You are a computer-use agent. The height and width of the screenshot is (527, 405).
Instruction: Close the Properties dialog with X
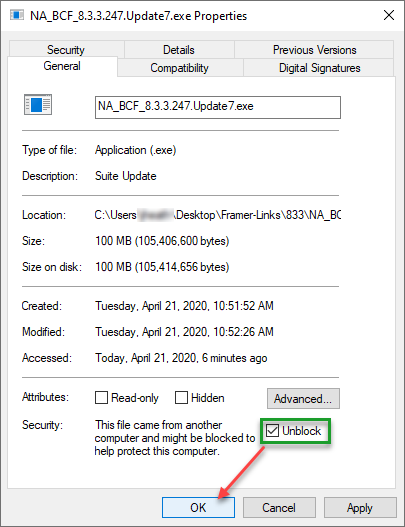click(x=389, y=15)
